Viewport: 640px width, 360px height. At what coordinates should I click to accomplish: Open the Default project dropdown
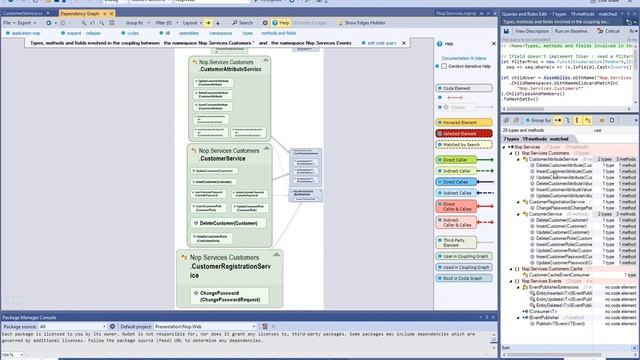click(205, 327)
